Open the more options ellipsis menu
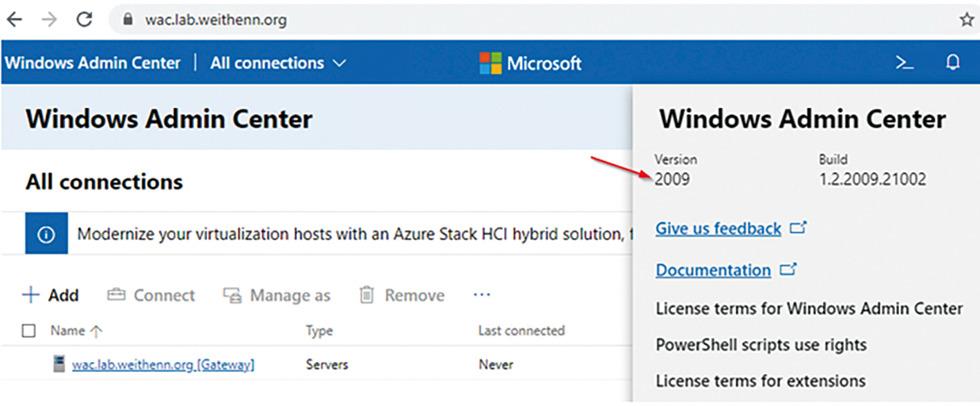Screen dimensions: 980x406 click(x=481, y=295)
